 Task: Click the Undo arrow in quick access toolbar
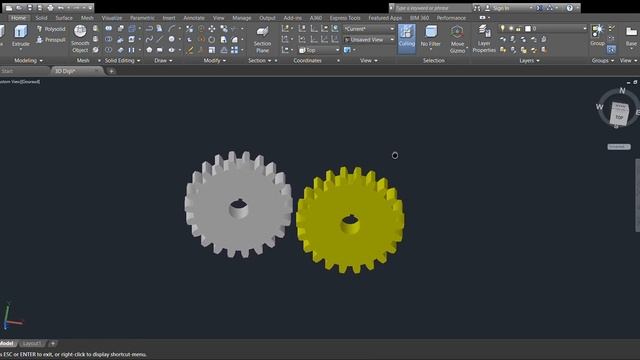pyautogui.click(x=60, y=8)
